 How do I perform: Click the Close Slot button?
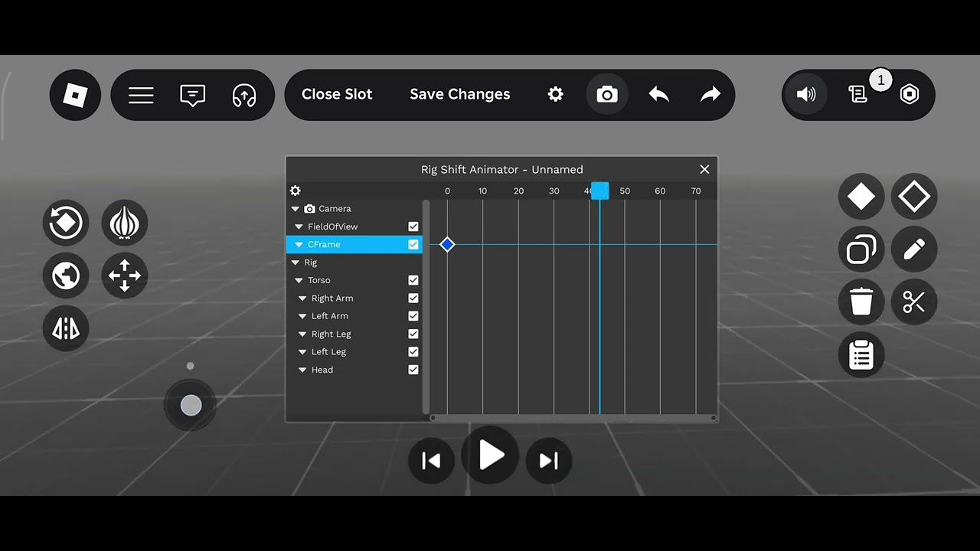(337, 94)
